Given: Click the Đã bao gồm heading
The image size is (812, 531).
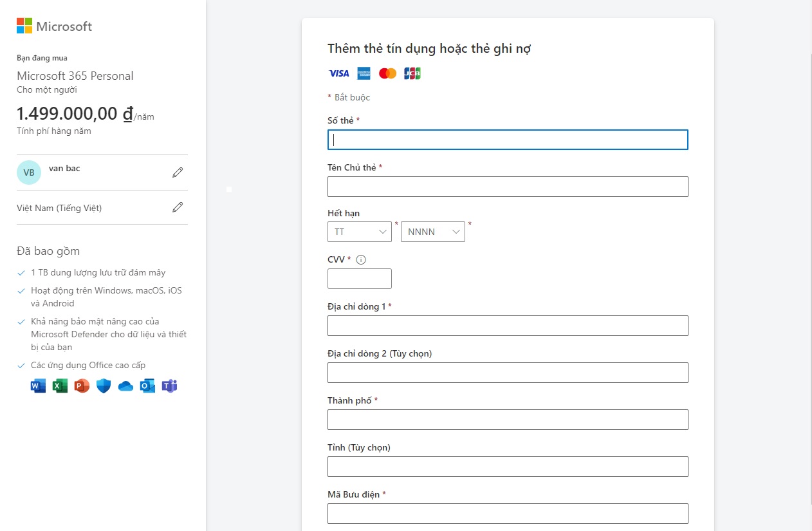Looking at the screenshot, I should 48,251.
